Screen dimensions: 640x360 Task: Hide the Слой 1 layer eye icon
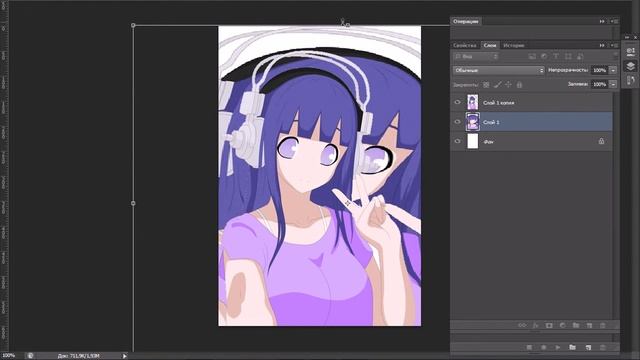[457, 122]
